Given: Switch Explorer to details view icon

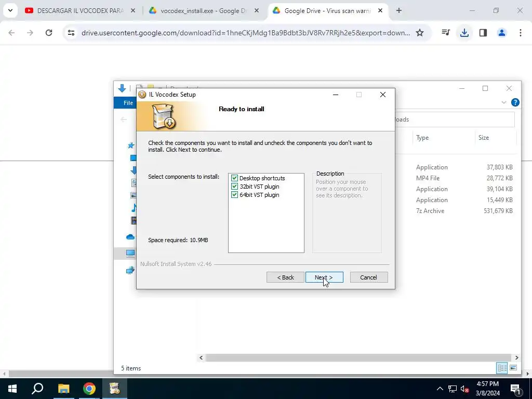Looking at the screenshot, I should [x=502, y=368].
